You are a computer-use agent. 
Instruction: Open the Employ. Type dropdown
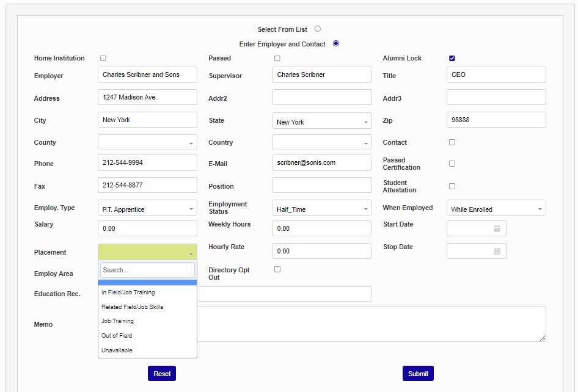(147, 209)
